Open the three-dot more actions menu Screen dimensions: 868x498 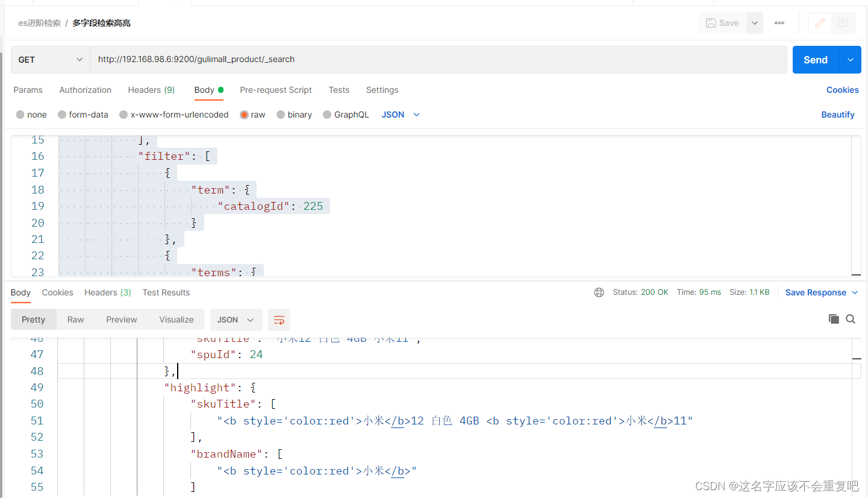[x=779, y=23]
